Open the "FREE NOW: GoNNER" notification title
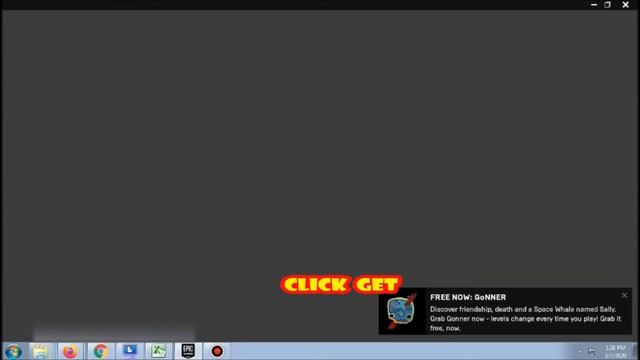Image resolution: width=640 pixels, height=360 pixels. point(468,297)
